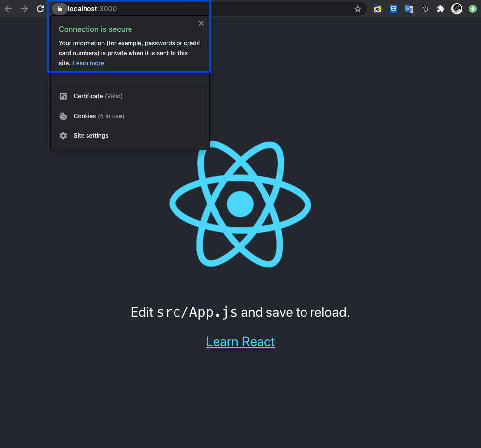Click the cookie icon in the popup
The image size is (481, 448).
click(x=63, y=116)
